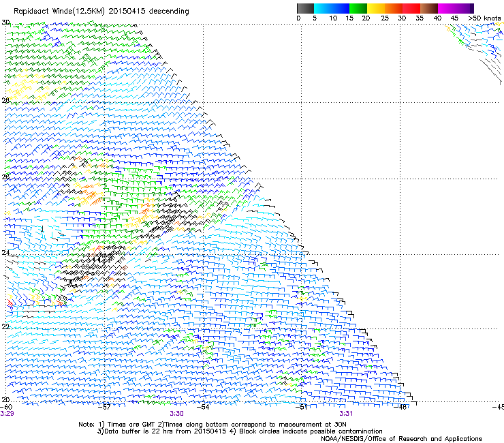Click the longitude label '-48' on bottom axis

pos(400,407)
